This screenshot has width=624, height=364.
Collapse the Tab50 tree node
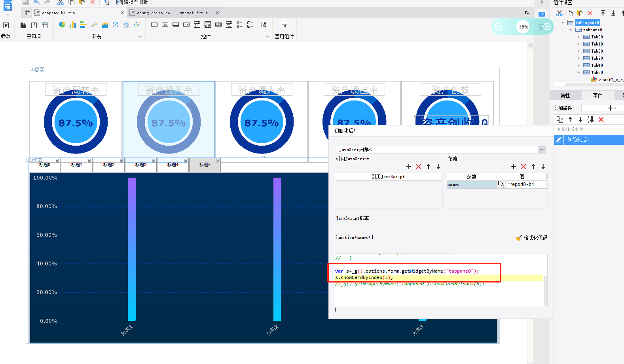pyautogui.click(x=578, y=72)
